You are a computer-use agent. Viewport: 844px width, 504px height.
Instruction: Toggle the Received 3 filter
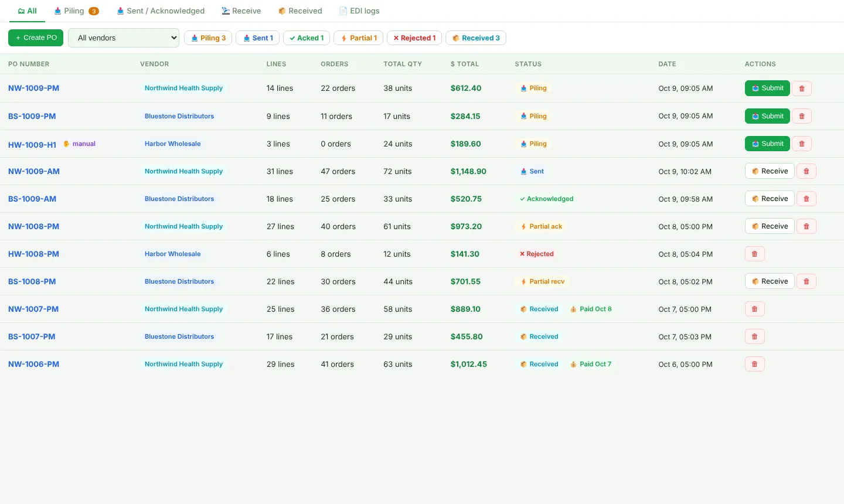476,38
